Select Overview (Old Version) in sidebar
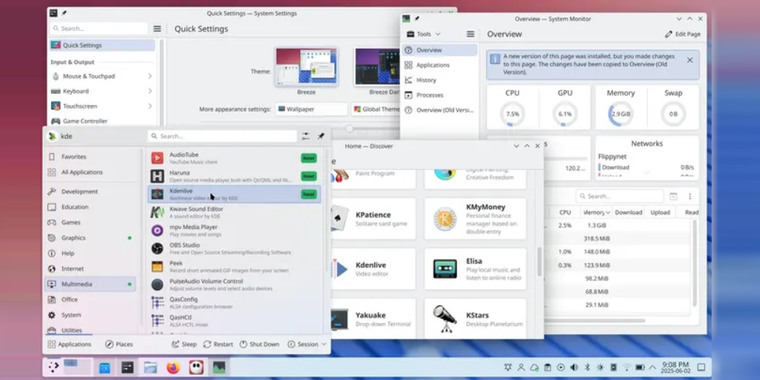 click(439, 110)
